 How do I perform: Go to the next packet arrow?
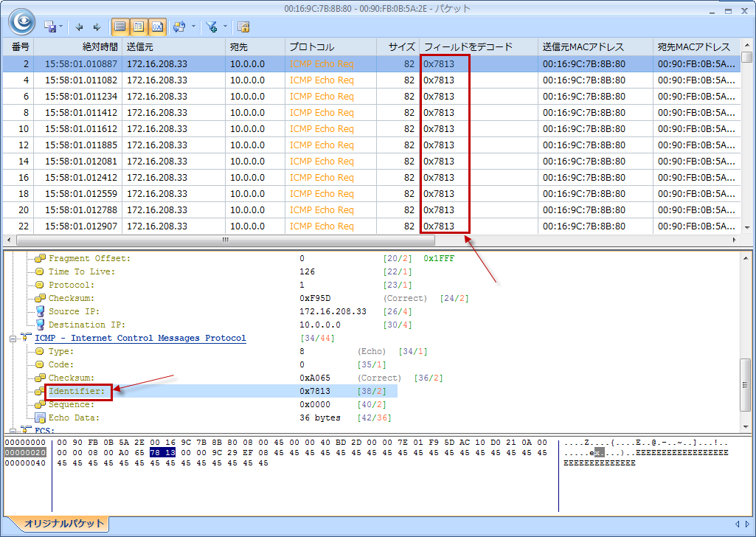(96, 27)
